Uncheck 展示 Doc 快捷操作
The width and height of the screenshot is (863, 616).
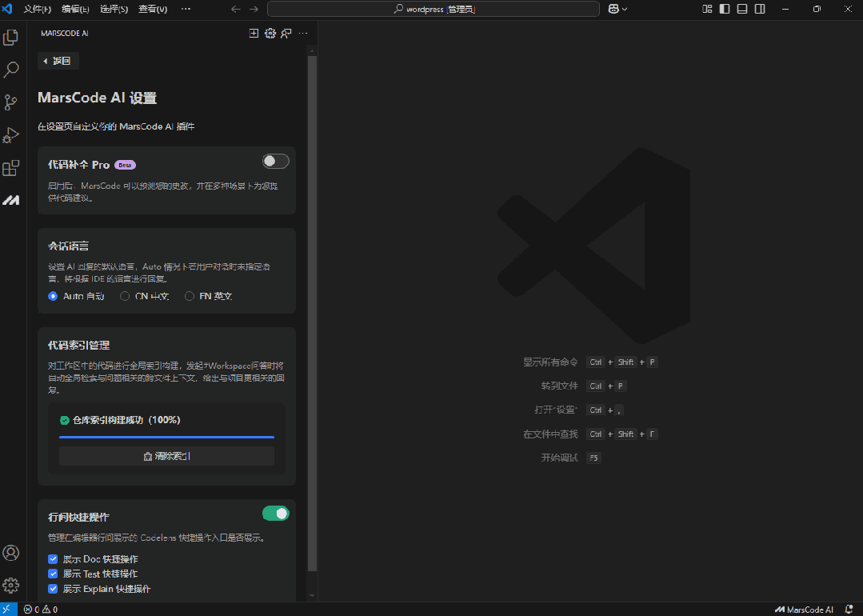(53, 559)
